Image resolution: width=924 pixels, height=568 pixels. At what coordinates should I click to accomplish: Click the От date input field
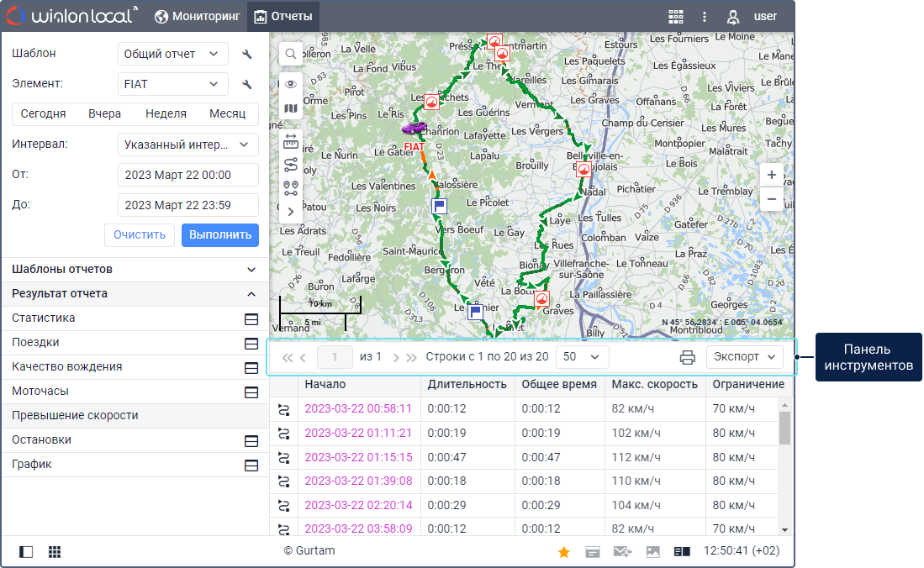(x=187, y=175)
